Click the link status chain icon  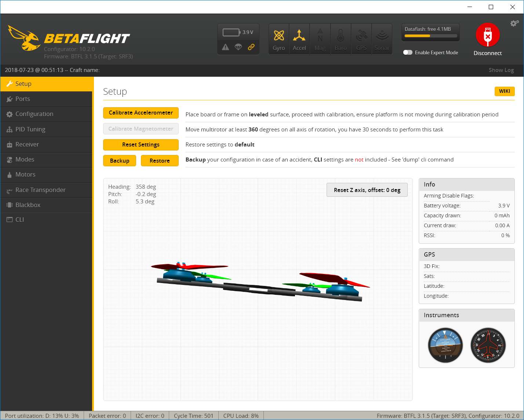pyautogui.click(x=251, y=47)
